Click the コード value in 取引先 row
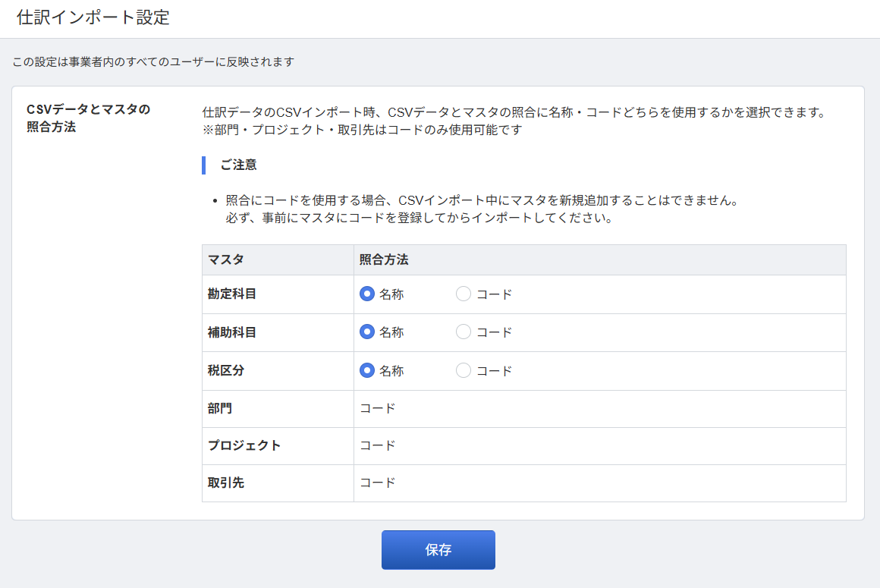This screenshot has height=588, width=880. tap(378, 483)
